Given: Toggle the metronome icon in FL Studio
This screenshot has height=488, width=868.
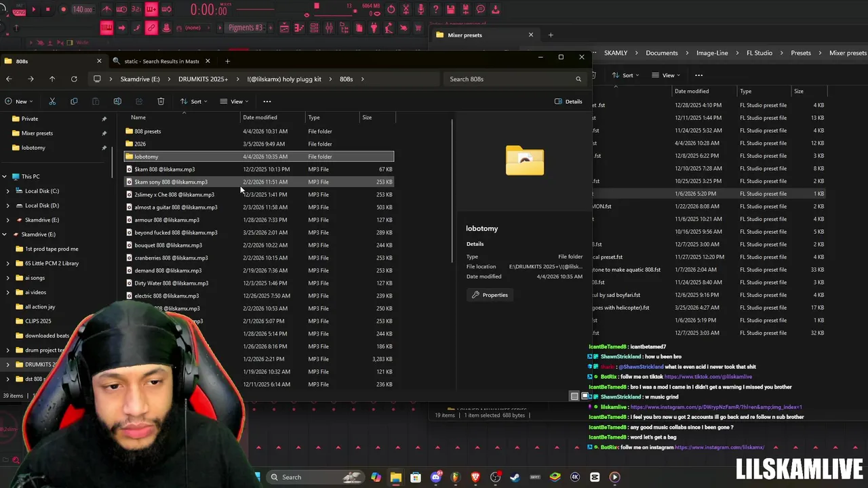Looking at the screenshot, I should (x=107, y=9).
